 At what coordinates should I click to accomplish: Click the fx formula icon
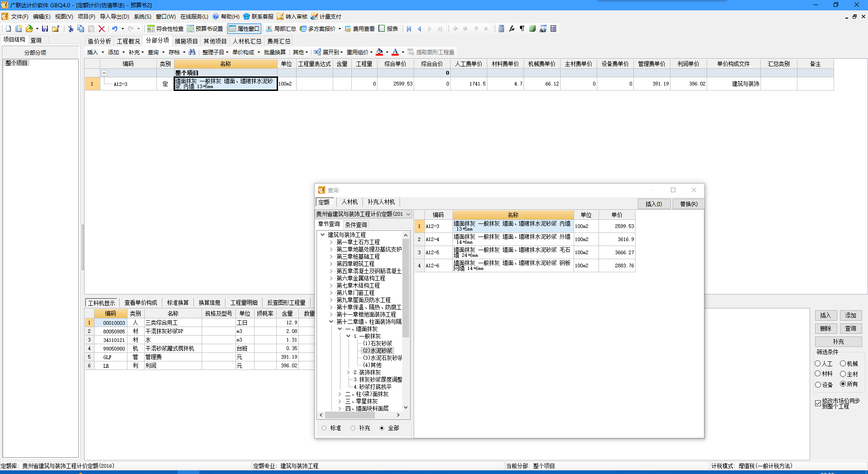pos(512,29)
